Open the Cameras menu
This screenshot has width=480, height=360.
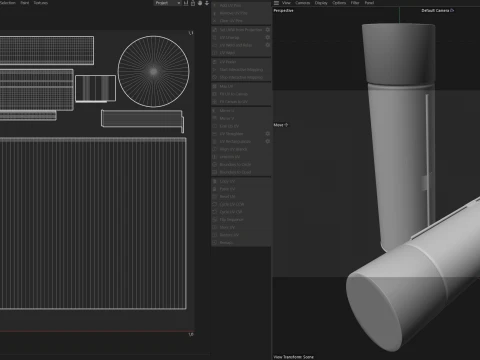303,3
